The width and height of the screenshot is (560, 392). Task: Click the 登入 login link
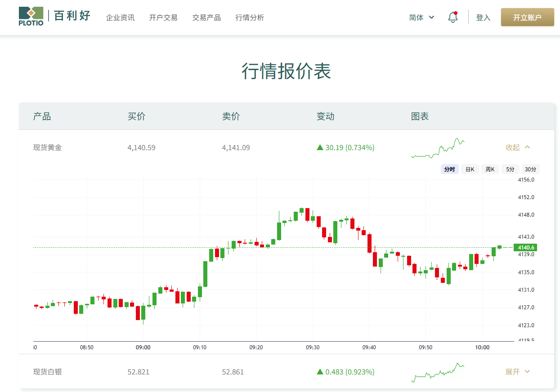pos(483,18)
